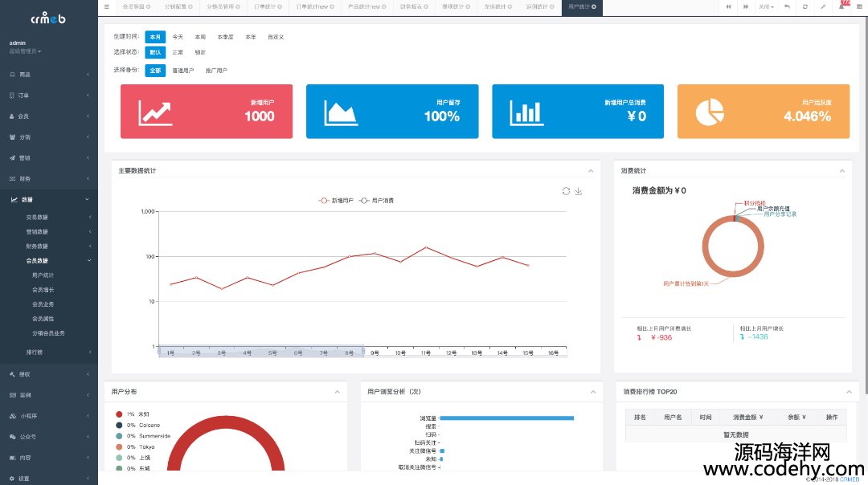Viewport: 868px width, 485px height.
Task: Click the 内容 icon in sidebar
Action: pos(12,458)
